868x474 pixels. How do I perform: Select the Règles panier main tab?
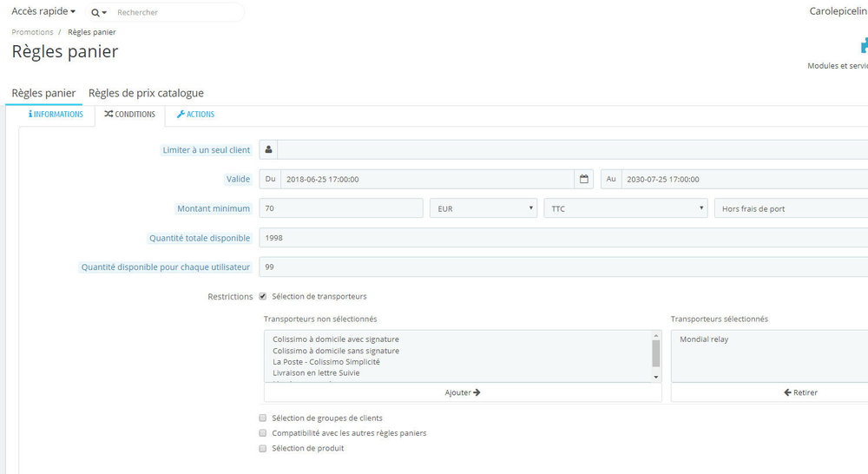point(43,93)
